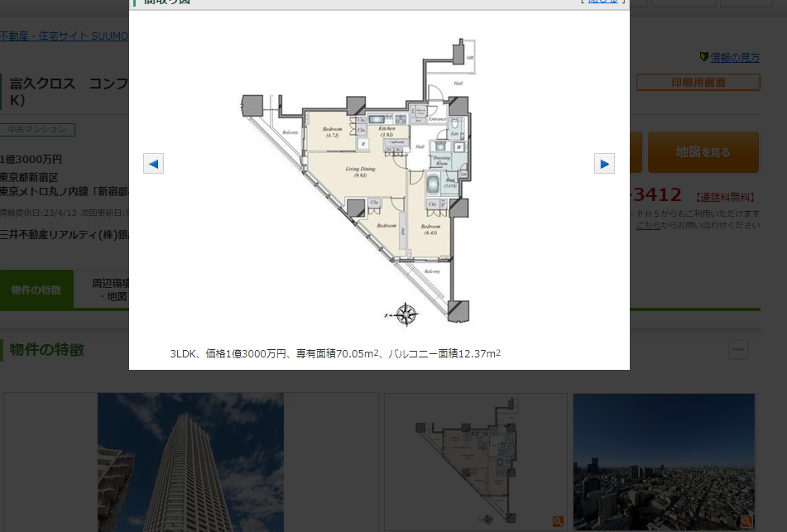Open the floor plan thumbnail below the popup
The image size is (787, 532).
tap(475, 462)
